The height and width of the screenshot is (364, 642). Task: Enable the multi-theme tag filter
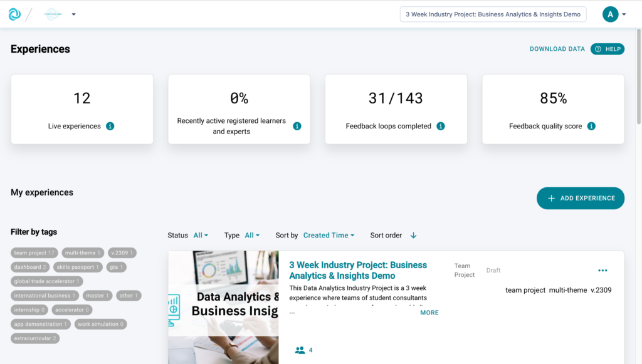click(x=82, y=252)
